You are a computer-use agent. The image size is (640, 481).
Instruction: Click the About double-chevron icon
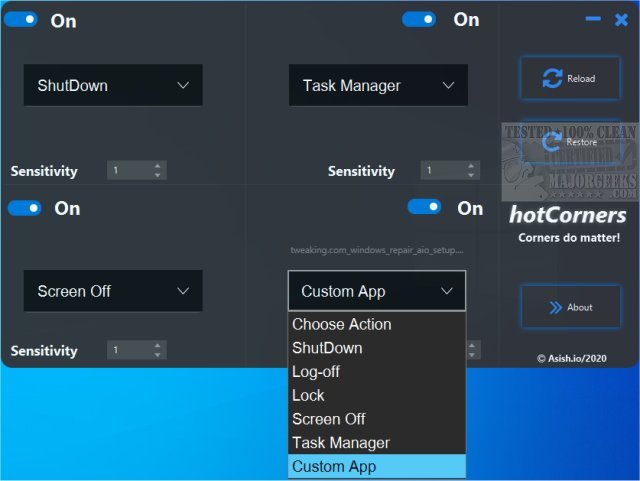click(x=556, y=307)
